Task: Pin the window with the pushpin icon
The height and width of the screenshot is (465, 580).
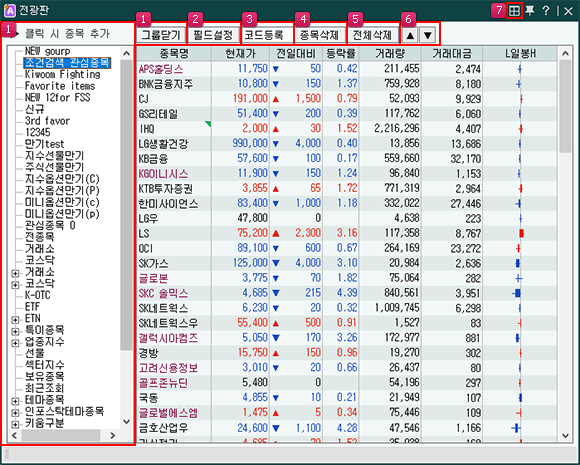Action: 530,11
